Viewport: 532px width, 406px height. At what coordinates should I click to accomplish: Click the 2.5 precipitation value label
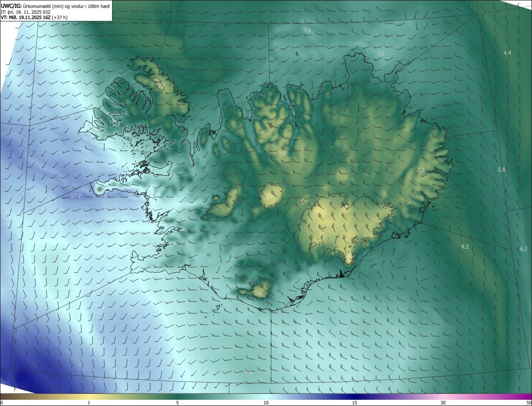coord(282,154)
